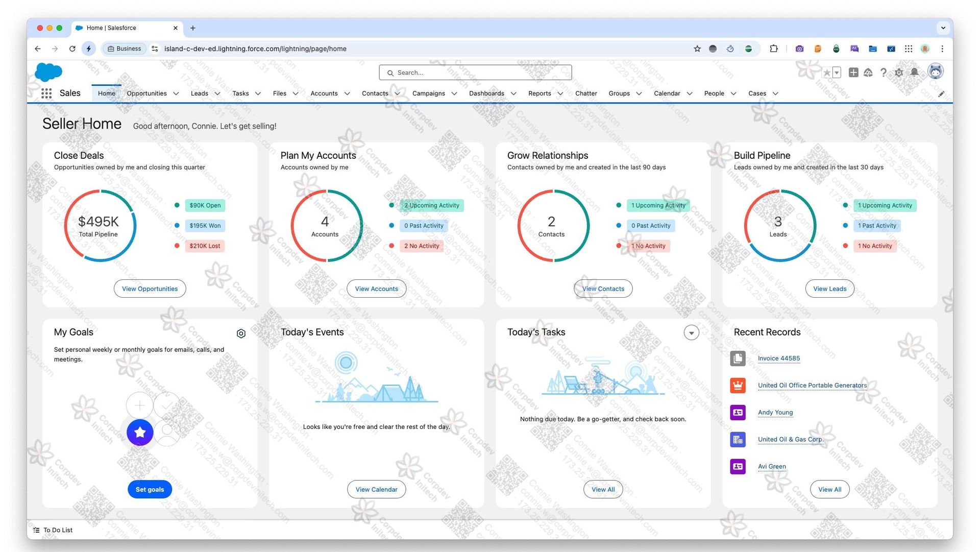
Task: Open the Guidance Center icon
Action: pyautogui.click(x=868, y=73)
